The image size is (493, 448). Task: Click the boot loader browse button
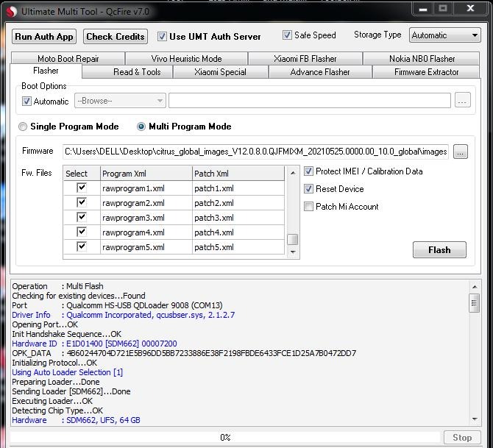[462, 102]
